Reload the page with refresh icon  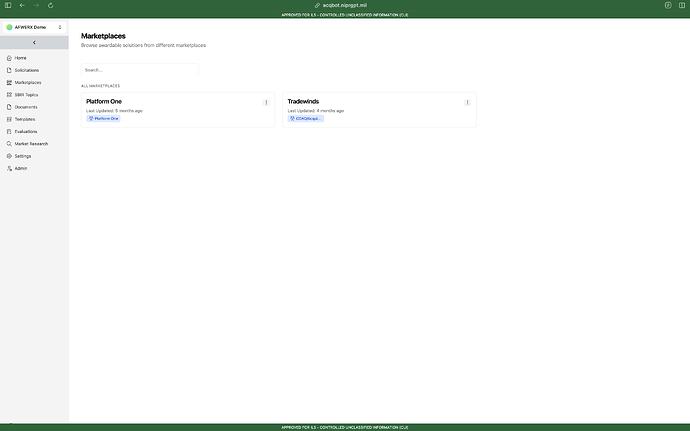[51, 5]
